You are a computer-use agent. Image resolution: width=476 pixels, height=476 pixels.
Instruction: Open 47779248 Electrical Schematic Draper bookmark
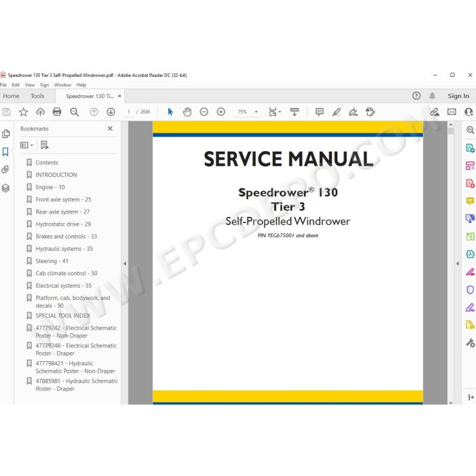coord(76,350)
